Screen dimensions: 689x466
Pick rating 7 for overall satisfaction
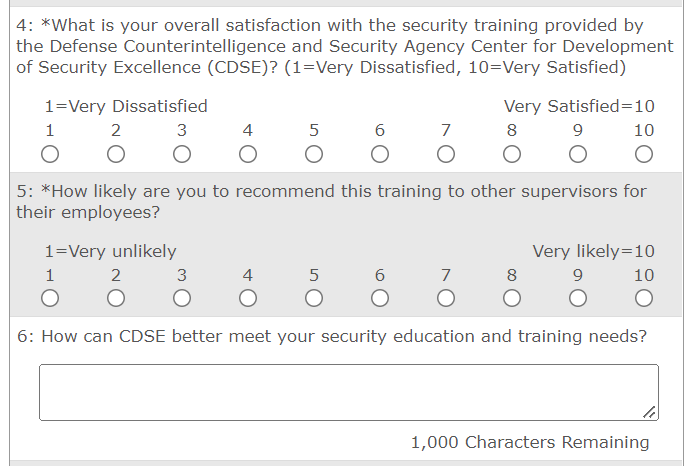coord(446,154)
